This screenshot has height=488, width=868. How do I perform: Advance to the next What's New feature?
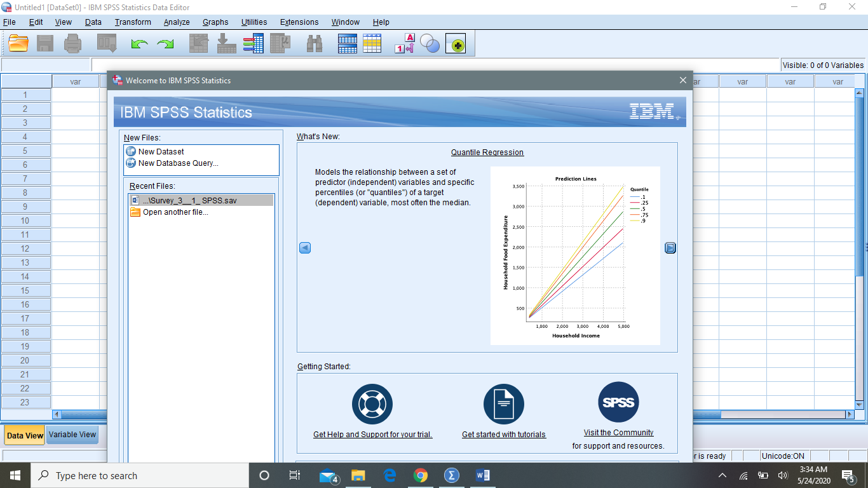click(670, 248)
